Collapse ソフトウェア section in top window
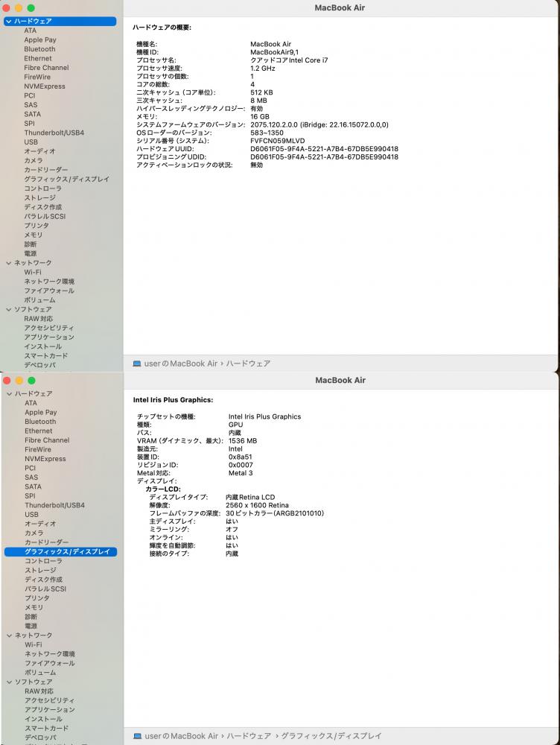This screenshot has width=560, height=745. tap(8, 309)
